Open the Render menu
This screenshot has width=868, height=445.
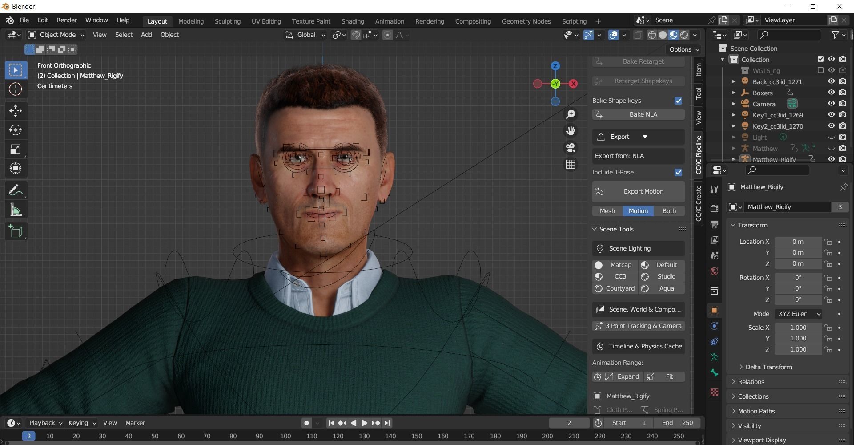(x=67, y=20)
